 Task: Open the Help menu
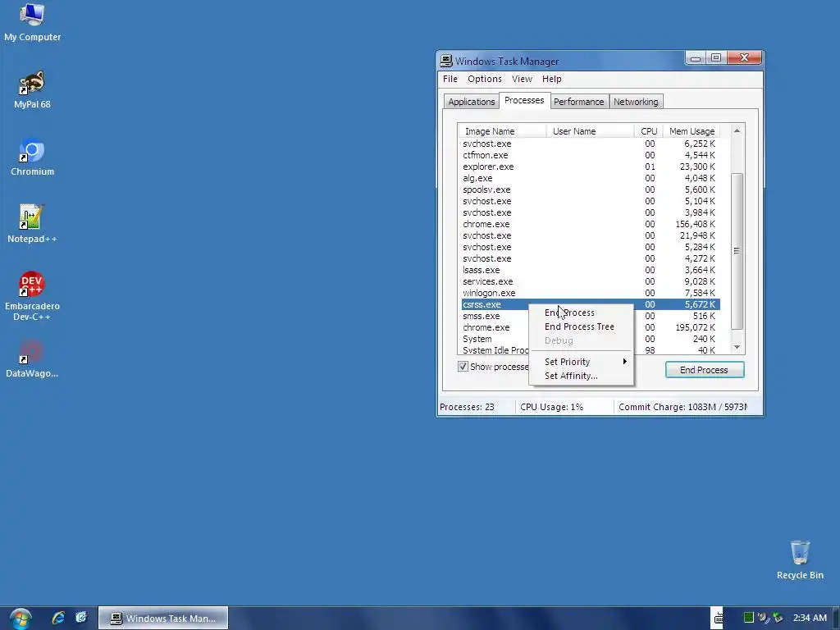pos(551,79)
